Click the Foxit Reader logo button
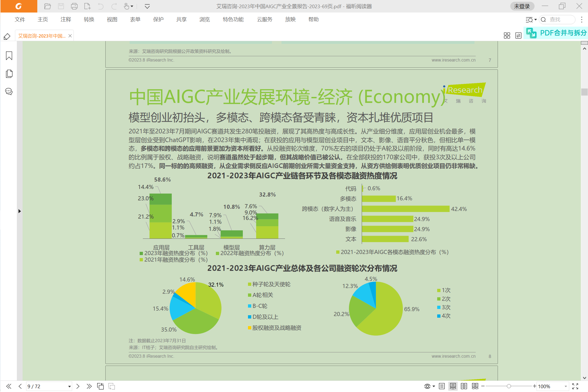The image size is (588, 392). [19, 6]
